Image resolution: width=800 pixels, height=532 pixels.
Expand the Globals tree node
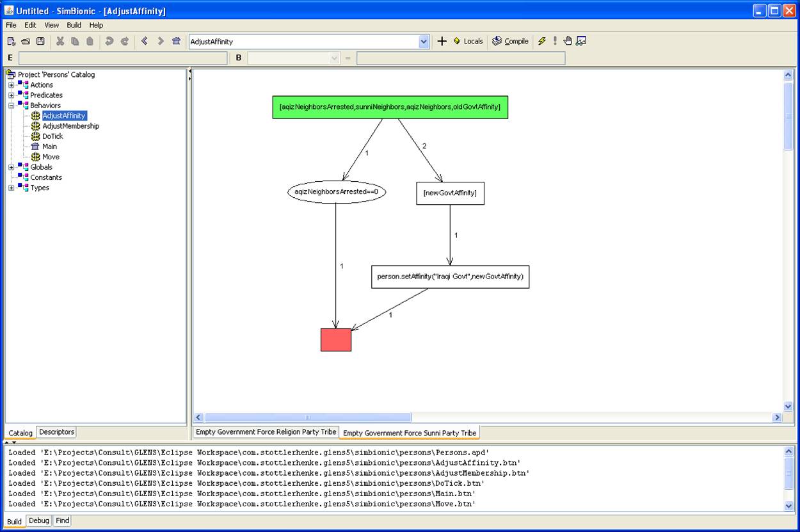11,167
